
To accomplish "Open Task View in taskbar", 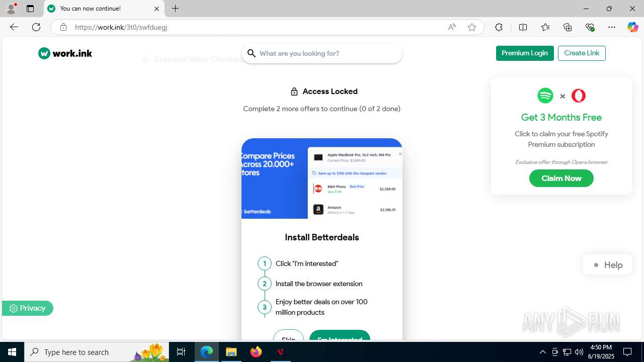I will tap(181, 352).
